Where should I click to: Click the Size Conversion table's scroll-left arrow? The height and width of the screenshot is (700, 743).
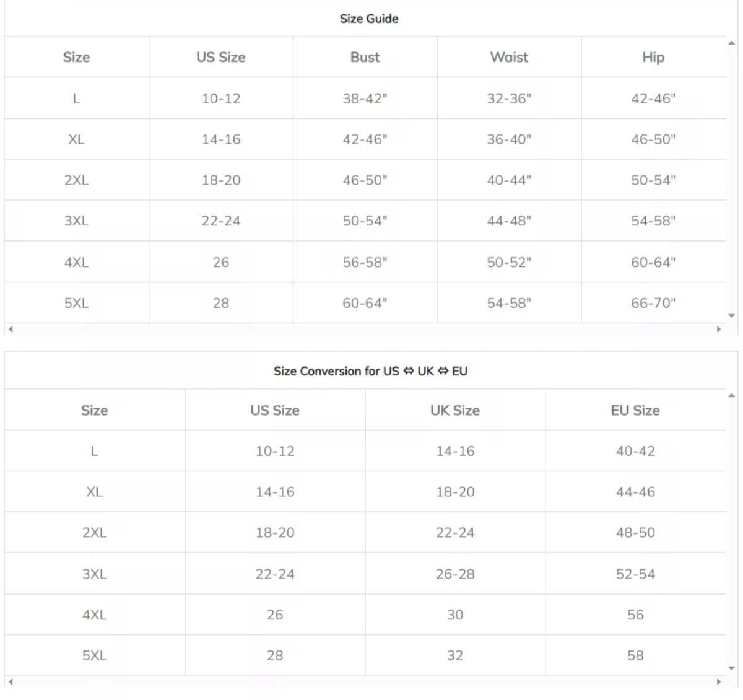pos(11,681)
